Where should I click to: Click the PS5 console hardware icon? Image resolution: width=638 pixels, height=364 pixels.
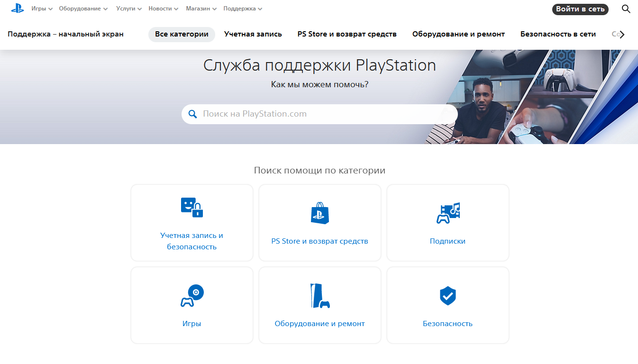(320, 296)
